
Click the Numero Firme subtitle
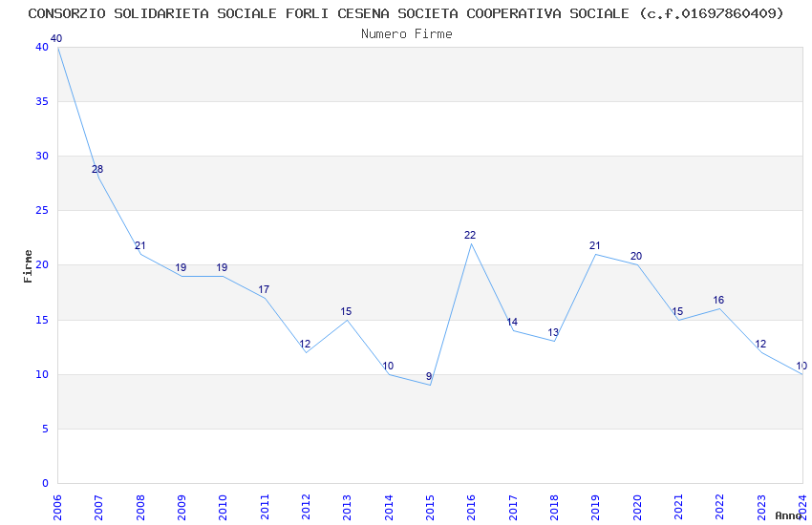tap(406, 33)
